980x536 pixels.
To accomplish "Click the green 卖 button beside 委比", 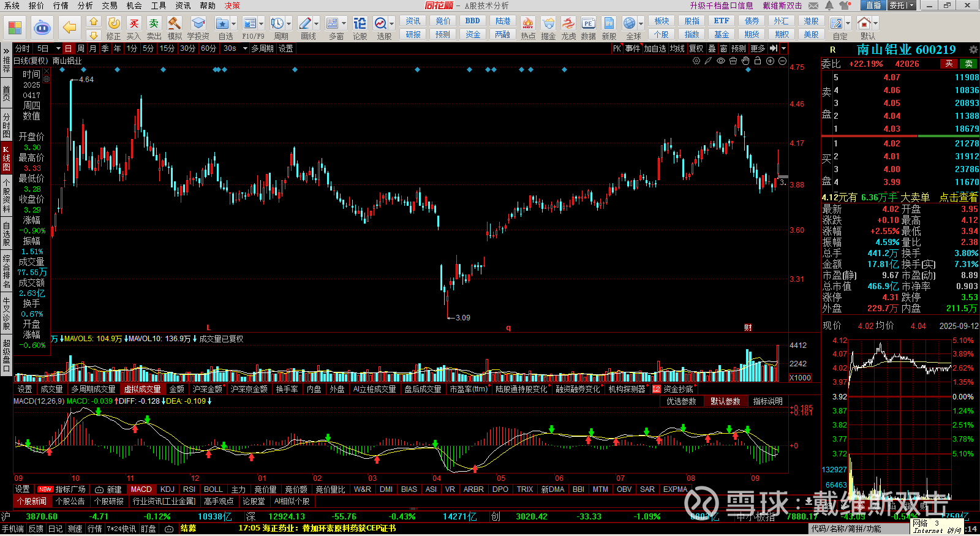I will [968, 64].
